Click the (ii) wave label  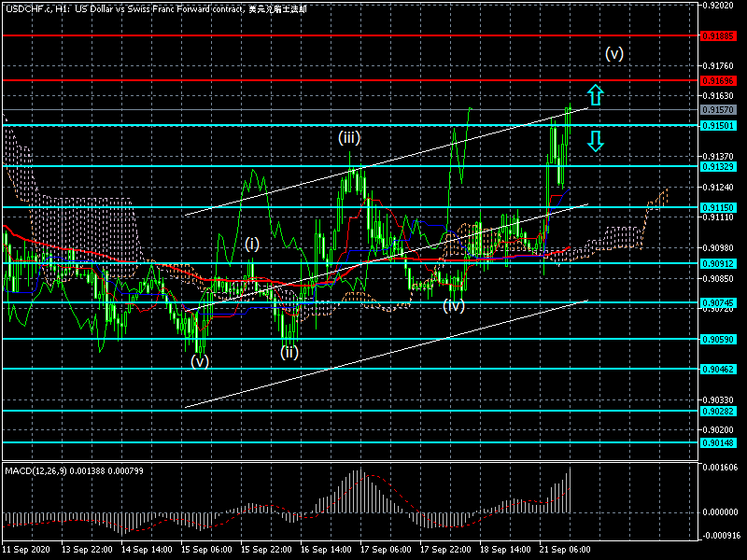pos(289,352)
